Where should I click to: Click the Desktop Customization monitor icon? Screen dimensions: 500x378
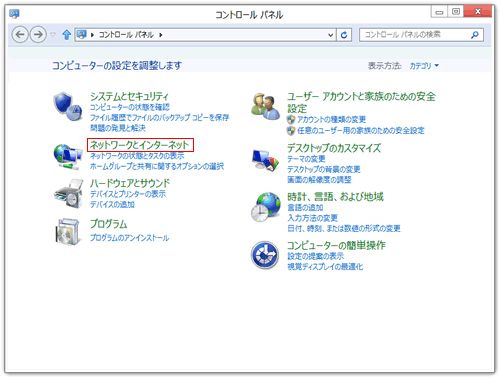pyautogui.click(x=265, y=160)
